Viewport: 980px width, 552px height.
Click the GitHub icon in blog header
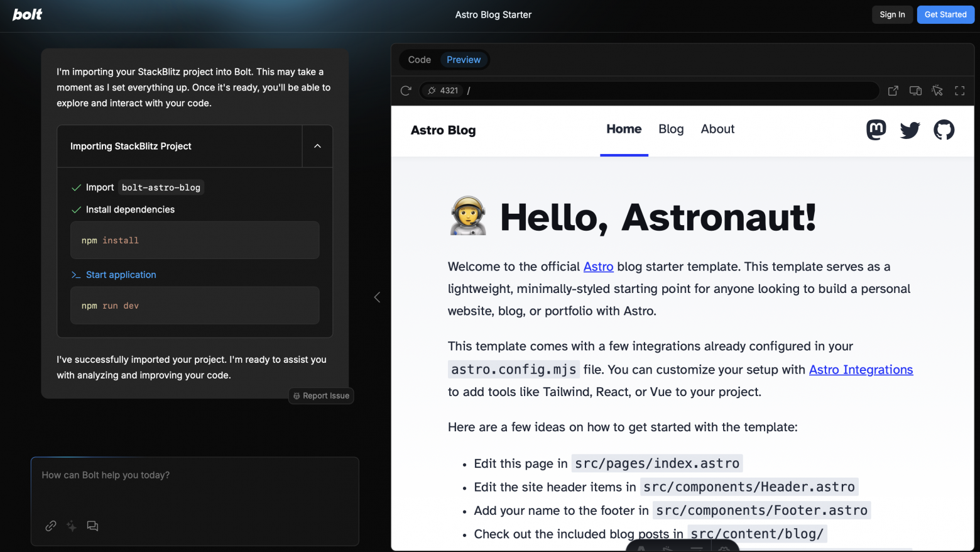tap(944, 130)
